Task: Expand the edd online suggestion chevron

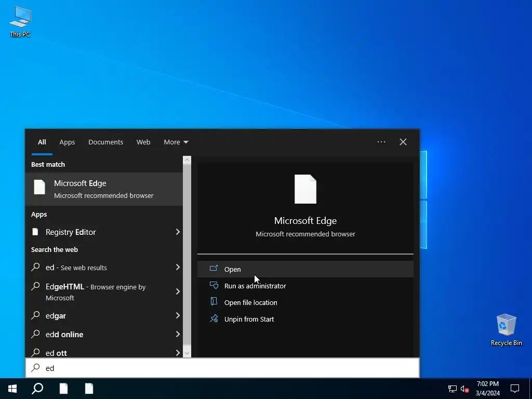Action: pos(178,334)
